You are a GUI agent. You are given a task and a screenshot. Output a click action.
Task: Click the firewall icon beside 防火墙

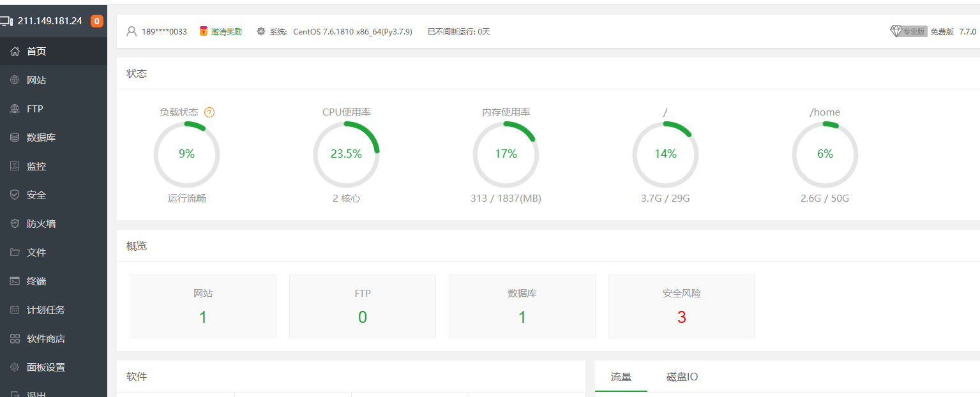[15, 224]
